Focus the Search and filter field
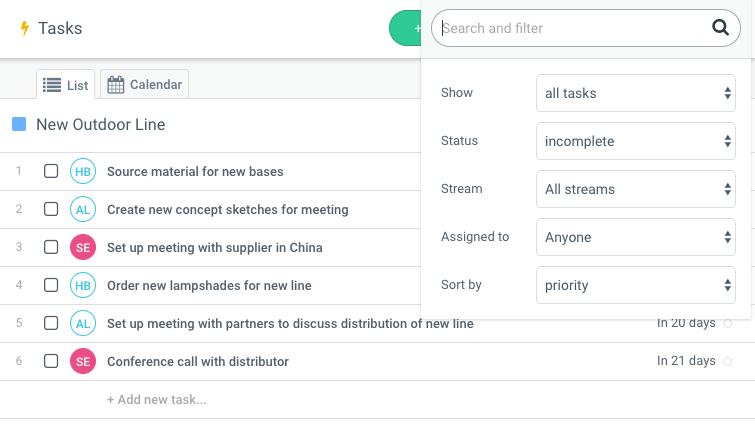Viewport: 755px width, 426px height. [570, 28]
